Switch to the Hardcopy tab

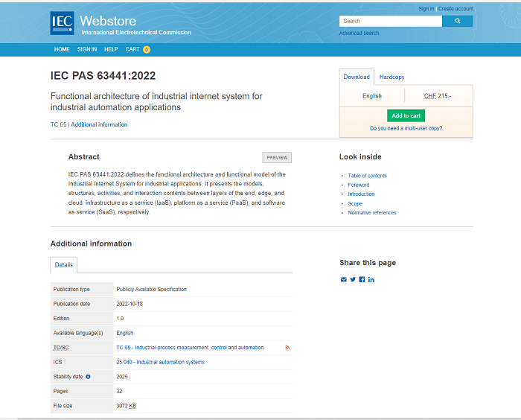[391, 77]
